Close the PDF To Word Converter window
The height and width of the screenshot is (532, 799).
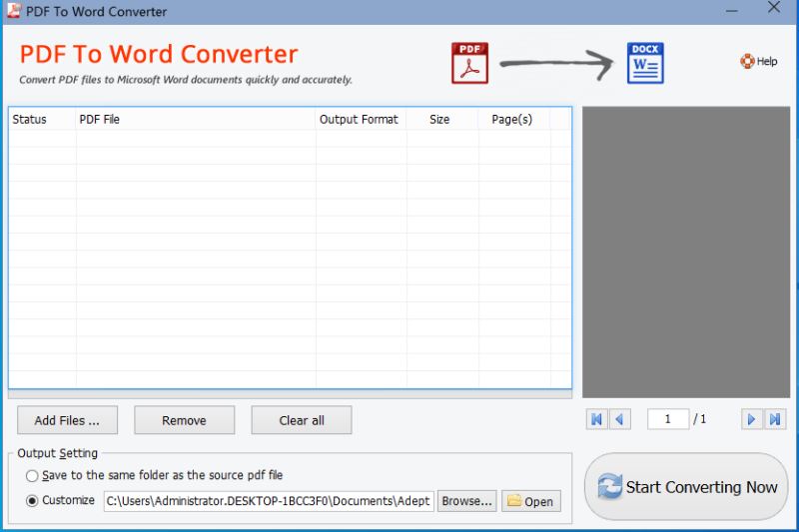(x=774, y=7)
